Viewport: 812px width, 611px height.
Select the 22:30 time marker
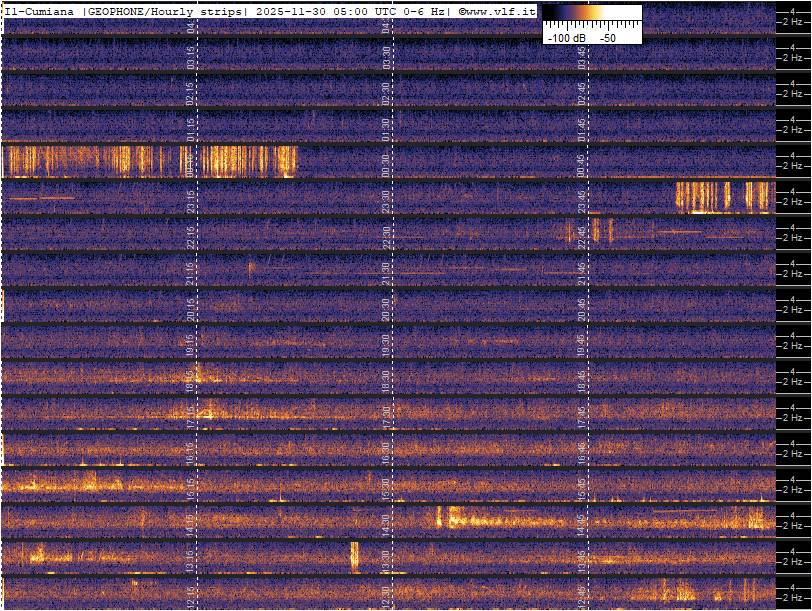pyautogui.click(x=386, y=236)
